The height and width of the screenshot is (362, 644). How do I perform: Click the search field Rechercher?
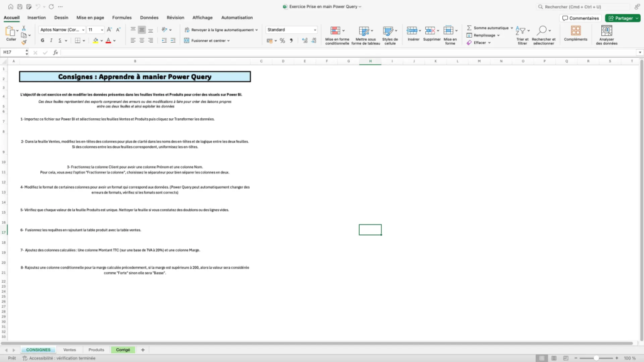coord(583,6)
